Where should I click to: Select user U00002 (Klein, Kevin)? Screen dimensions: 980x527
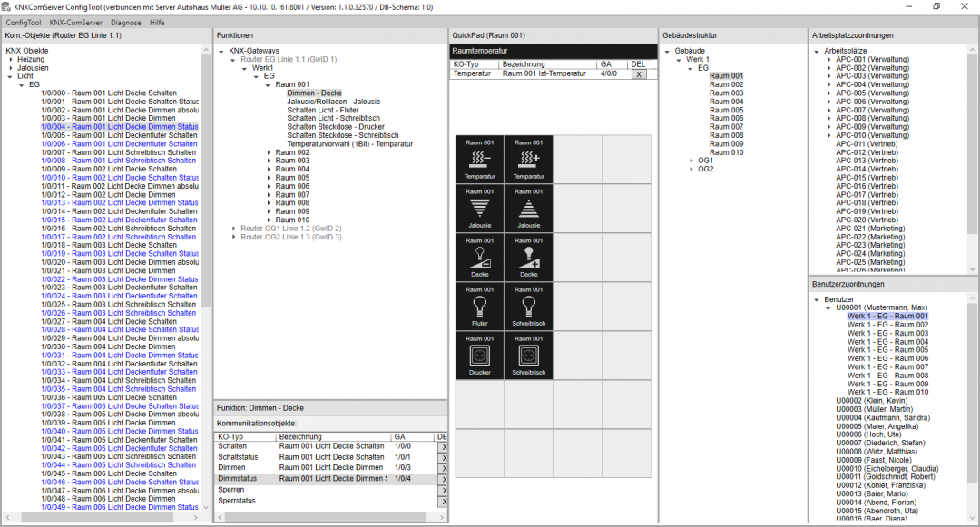click(x=870, y=400)
